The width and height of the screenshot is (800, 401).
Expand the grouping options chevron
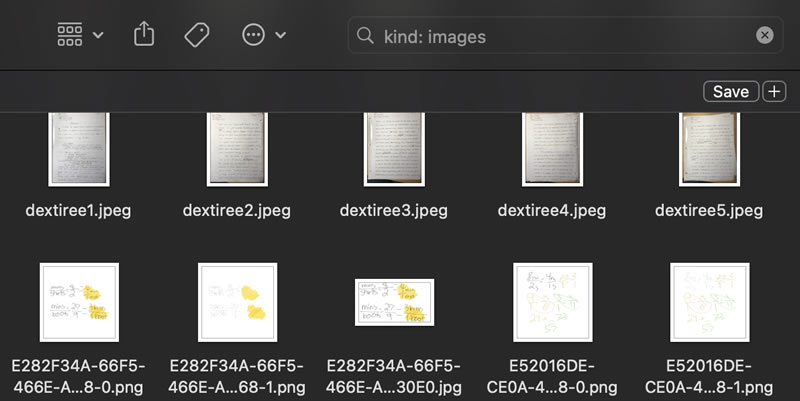(x=98, y=35)
